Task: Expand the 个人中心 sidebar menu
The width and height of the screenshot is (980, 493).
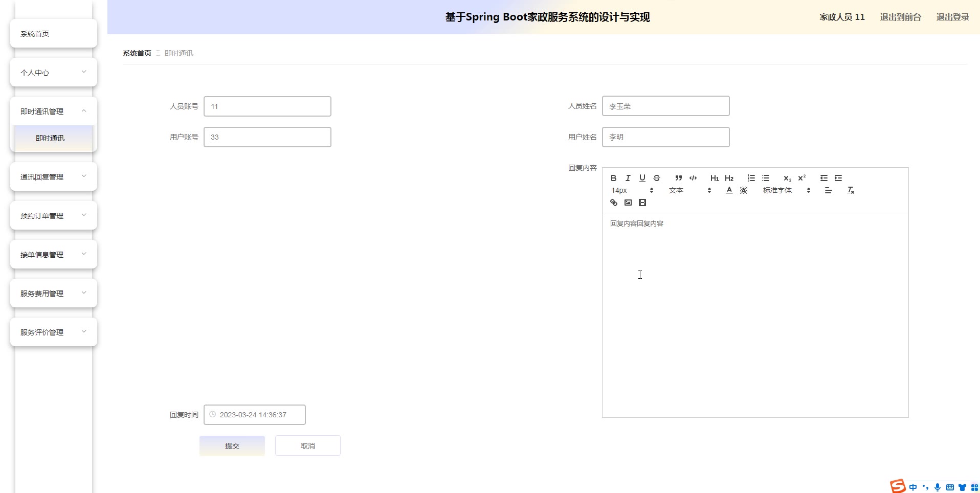Action: click(x=54, y=73)
